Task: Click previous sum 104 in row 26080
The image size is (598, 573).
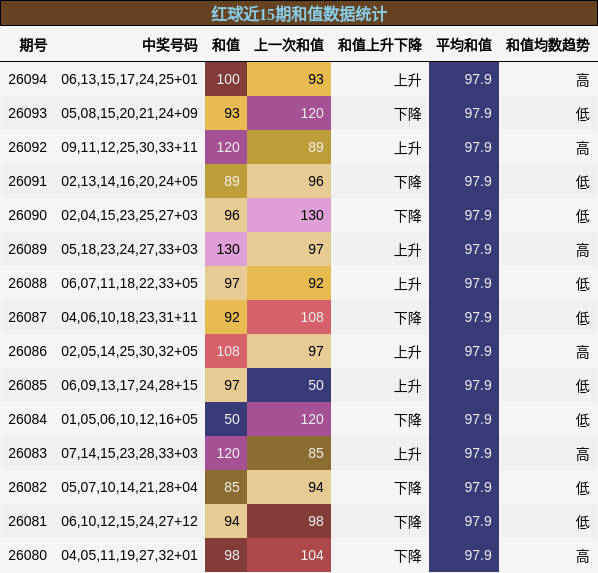Action: (289, 555)
